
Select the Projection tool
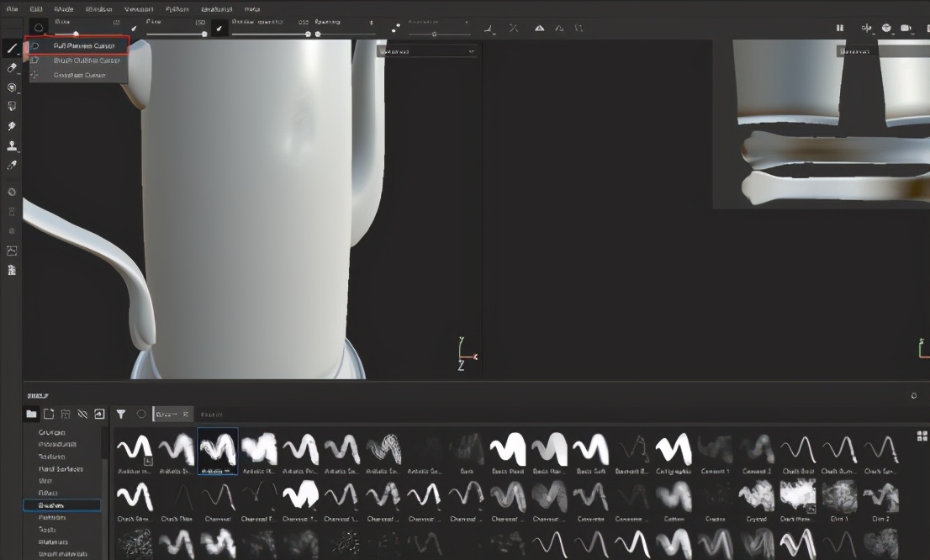coord(11,87)
